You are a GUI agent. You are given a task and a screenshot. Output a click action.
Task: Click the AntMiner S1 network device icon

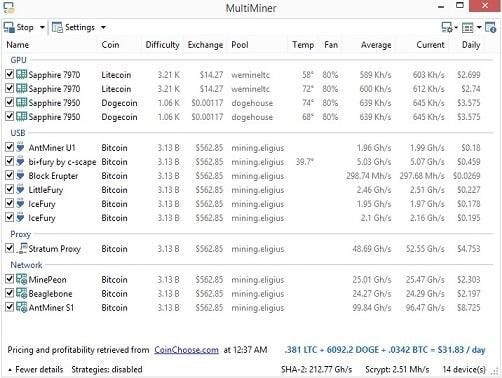pos(22,307)
